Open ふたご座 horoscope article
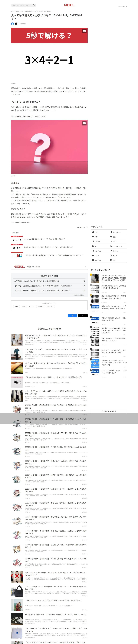The width and height of the screenshot is (138, 644). (x=49, y=494)
